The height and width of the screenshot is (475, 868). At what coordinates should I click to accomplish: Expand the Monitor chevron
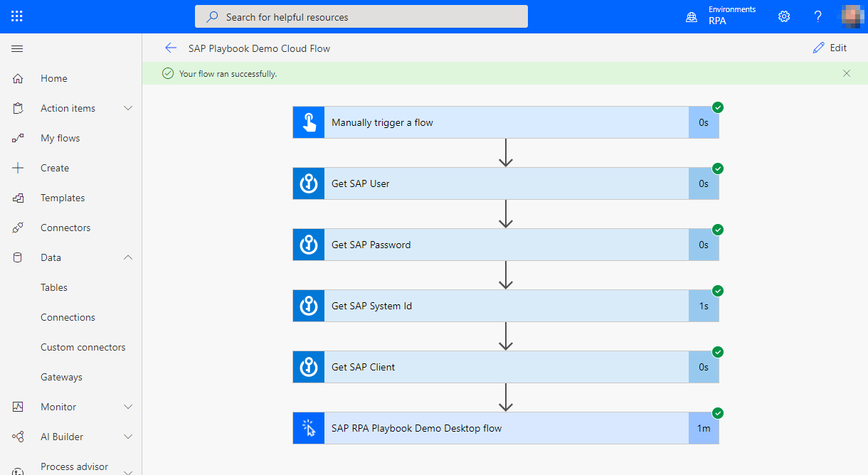click(x=128, y=407)
